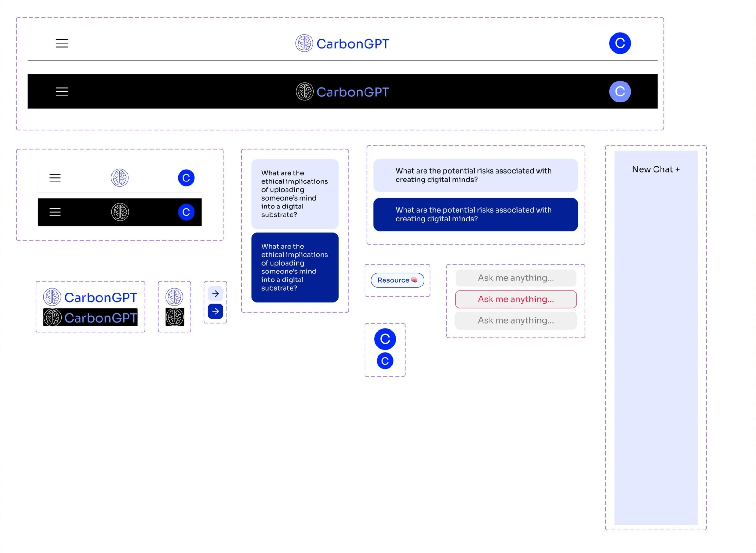
Task: Click the light blue arrow send button
Action: click(215, 293)
